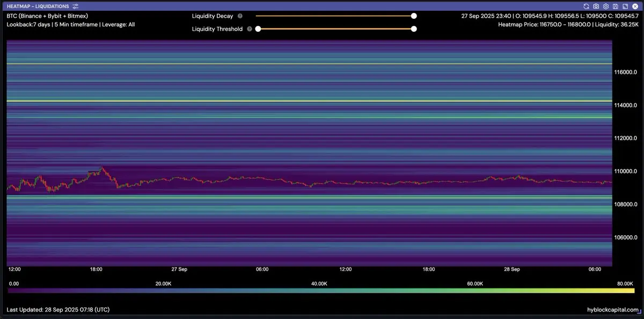Click the 108000.0 price axis label
The width and height of the screenshot is (644, 319).
point(626,205)
